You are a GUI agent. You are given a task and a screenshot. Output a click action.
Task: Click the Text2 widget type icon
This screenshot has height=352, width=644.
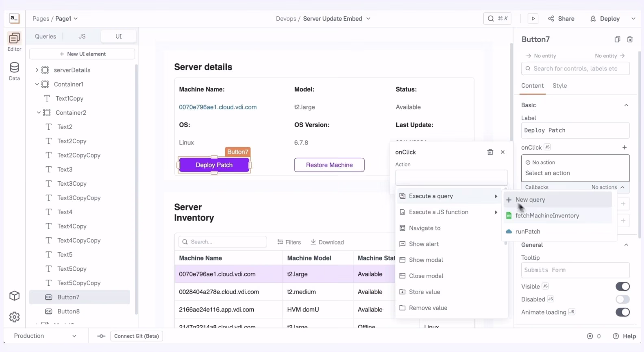coord(48,127)
